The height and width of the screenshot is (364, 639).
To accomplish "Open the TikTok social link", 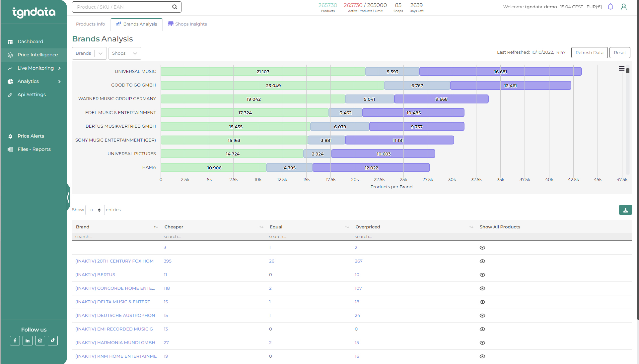I will [53, 340].
